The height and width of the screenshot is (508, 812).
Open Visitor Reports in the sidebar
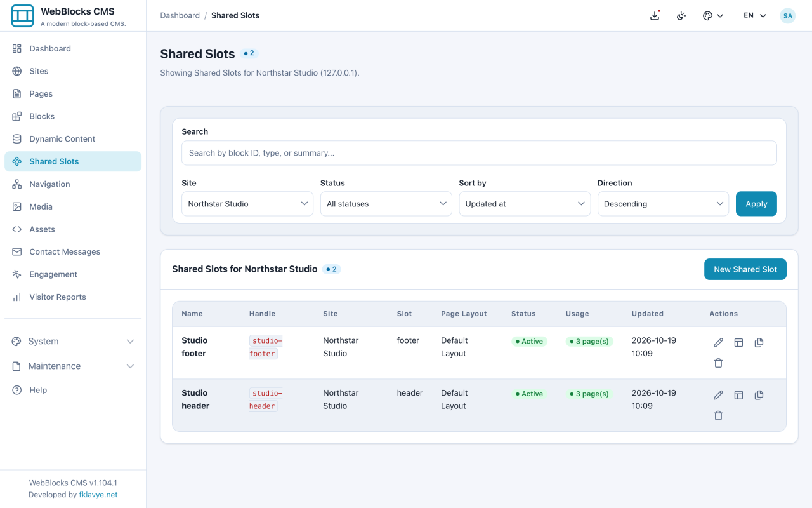click(73, 297)
